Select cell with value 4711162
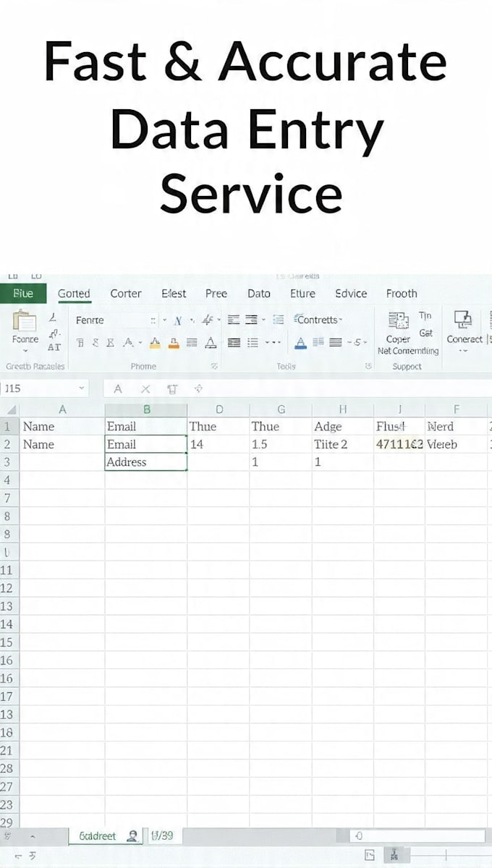The height and width of the screenshot is (868, 492). click(399, 444)
